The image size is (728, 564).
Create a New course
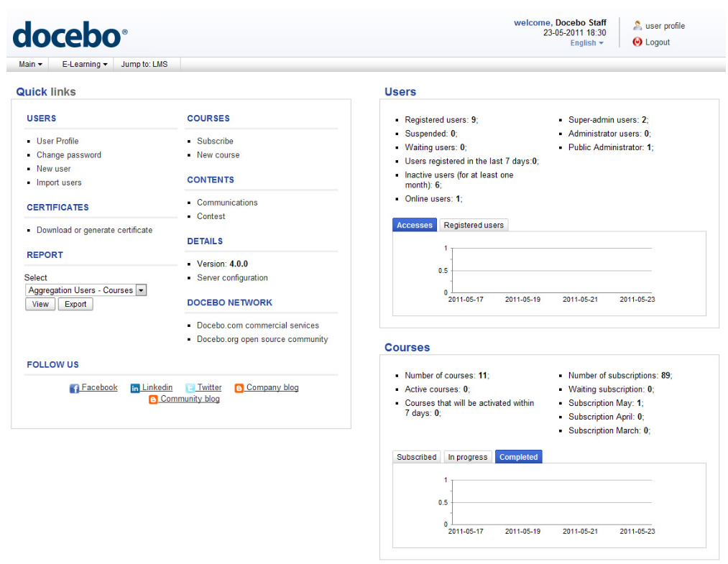pyautogui.click(x=218, y=155)
